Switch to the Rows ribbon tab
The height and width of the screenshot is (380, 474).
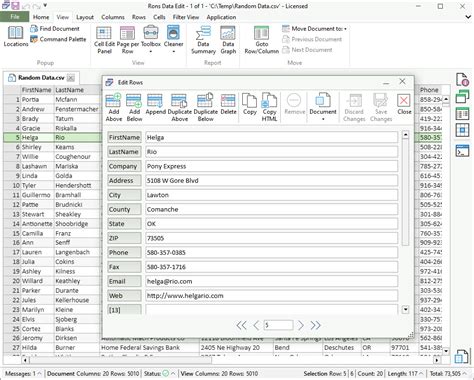point(139,17)
